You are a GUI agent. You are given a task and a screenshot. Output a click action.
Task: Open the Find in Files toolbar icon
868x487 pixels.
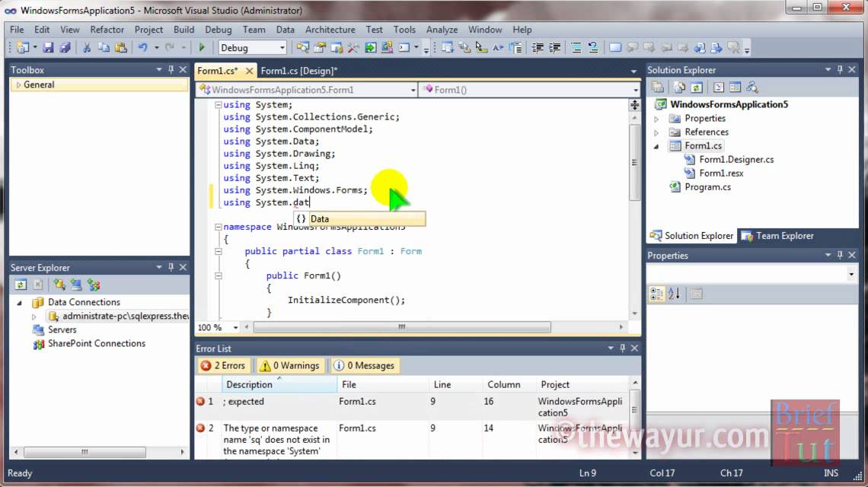[x=303, y=48]
